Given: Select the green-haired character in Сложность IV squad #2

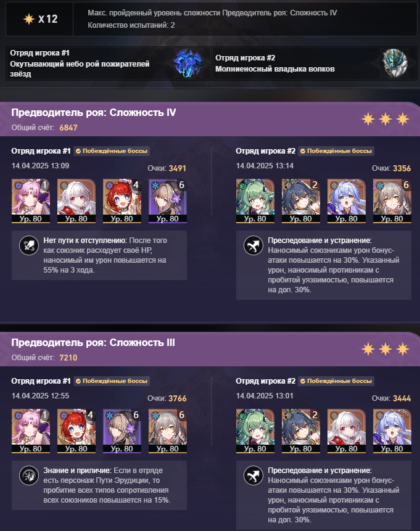Looking at the screenshot, I should [255, 201].
